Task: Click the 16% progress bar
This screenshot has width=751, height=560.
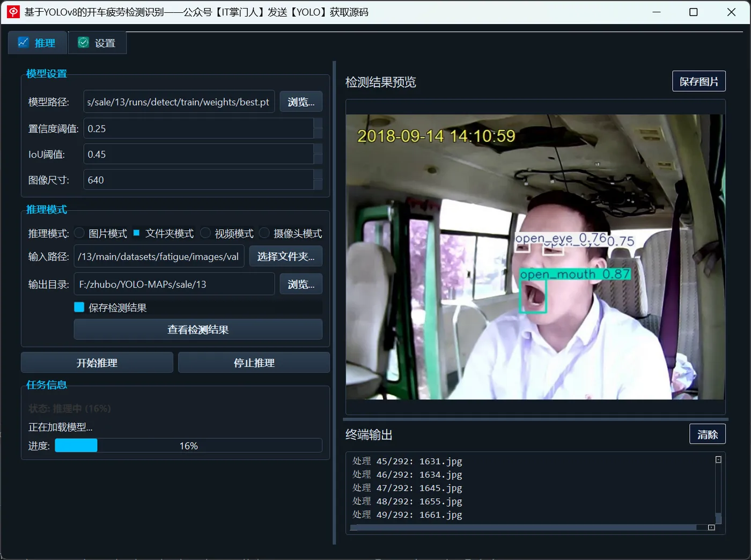Action: [x=188, y=446]
